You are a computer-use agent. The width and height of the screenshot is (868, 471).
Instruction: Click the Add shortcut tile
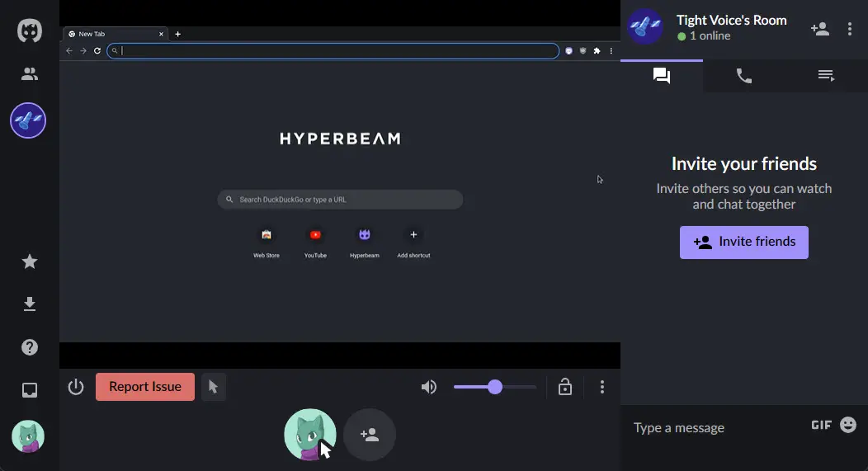[413, 243]
